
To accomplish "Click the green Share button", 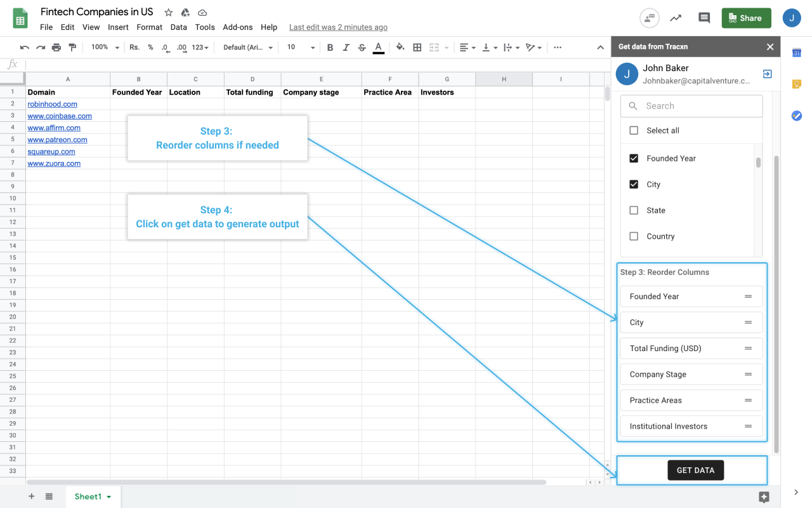I will [747, 18].
